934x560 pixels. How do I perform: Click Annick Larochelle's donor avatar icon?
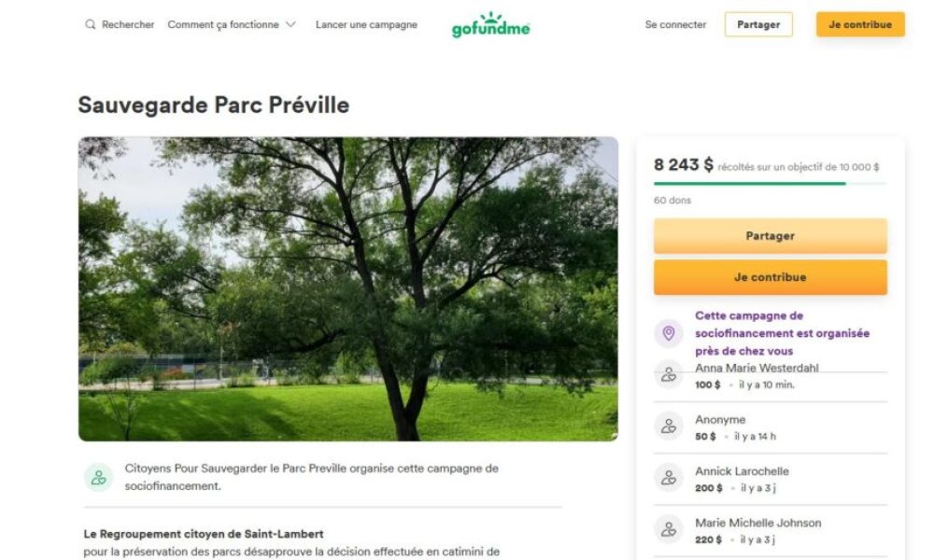(x=669, y=478)
